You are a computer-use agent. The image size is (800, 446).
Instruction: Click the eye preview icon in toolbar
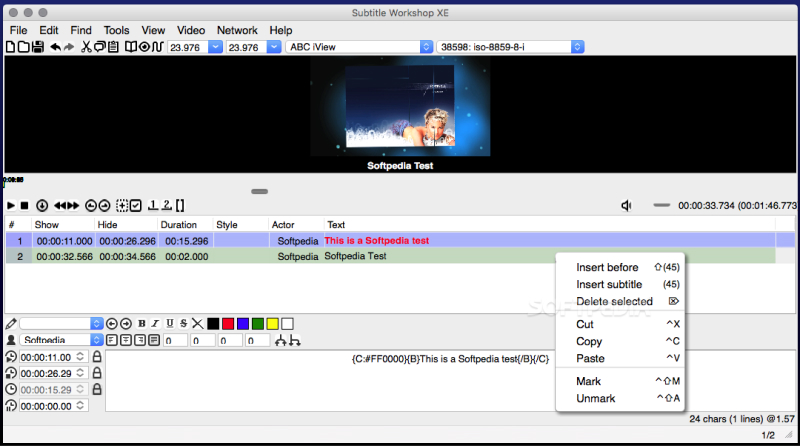pos(144,47)
